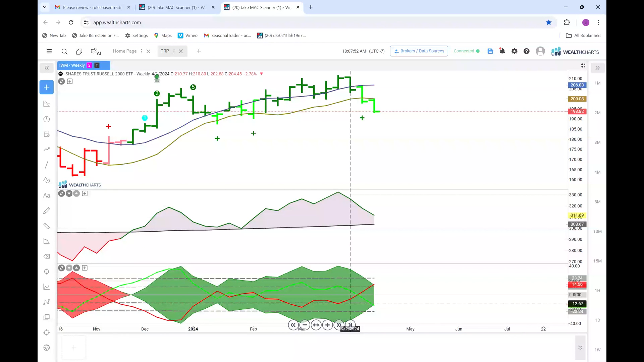Image resolution: width=644 pixels, height=362 pixels.
Task: Add indicator to bottom oscillator panel plus box
Action: (85, 268)
